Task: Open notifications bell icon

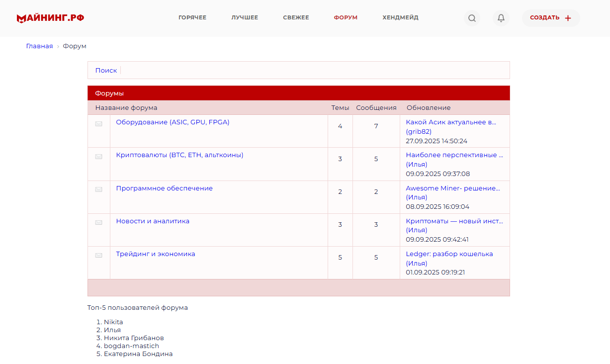Action: click(501, 18)
